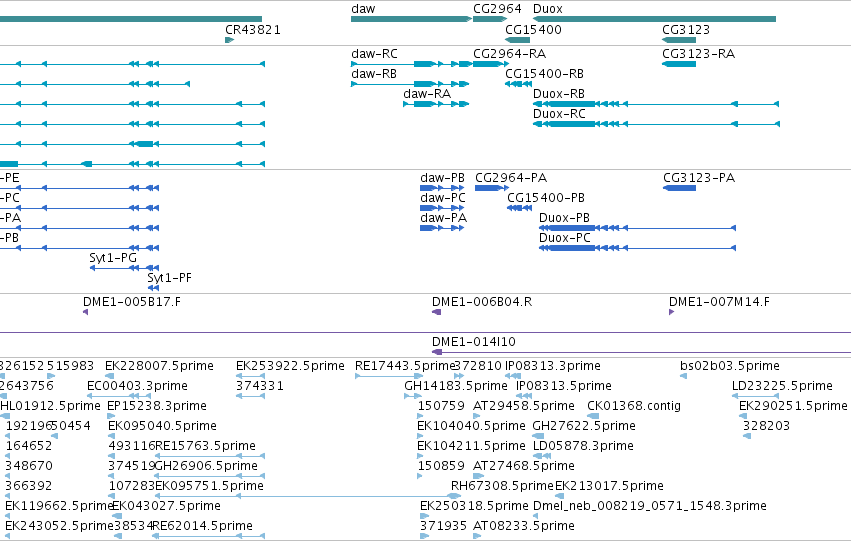The image size is (851, 541).
Task: Click the bs02b03.5prime label
Action: [730, 366]
